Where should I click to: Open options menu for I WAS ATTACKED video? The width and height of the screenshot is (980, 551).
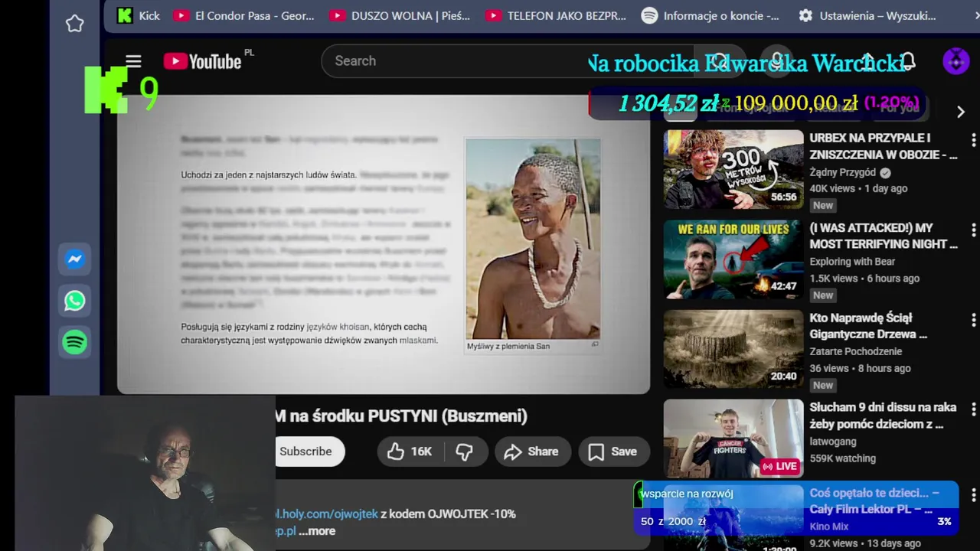point(973,230)
